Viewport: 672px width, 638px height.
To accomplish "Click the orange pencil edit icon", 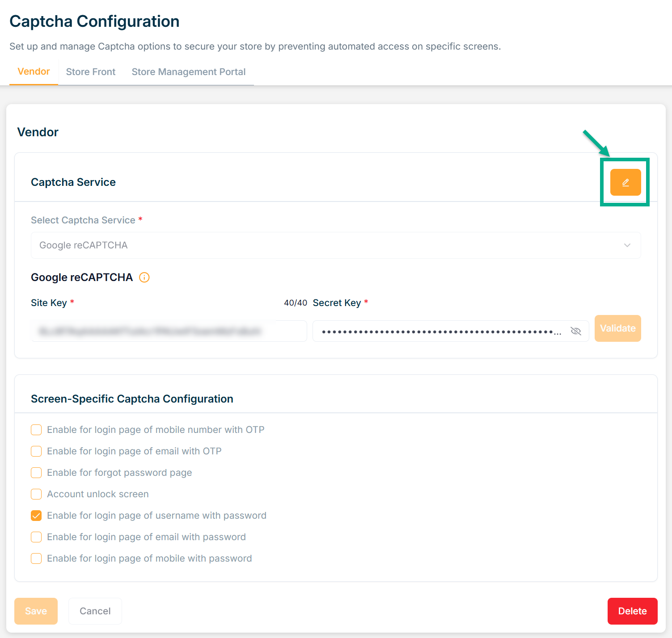I will (x=625, y=182).
